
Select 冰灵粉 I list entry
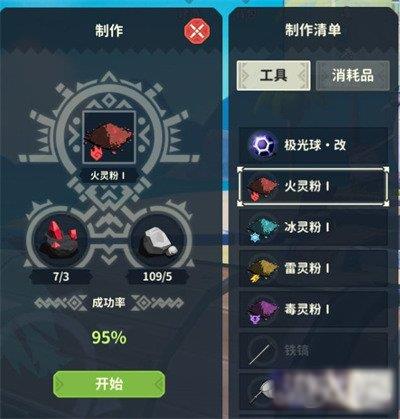click(x=313, y=228)
